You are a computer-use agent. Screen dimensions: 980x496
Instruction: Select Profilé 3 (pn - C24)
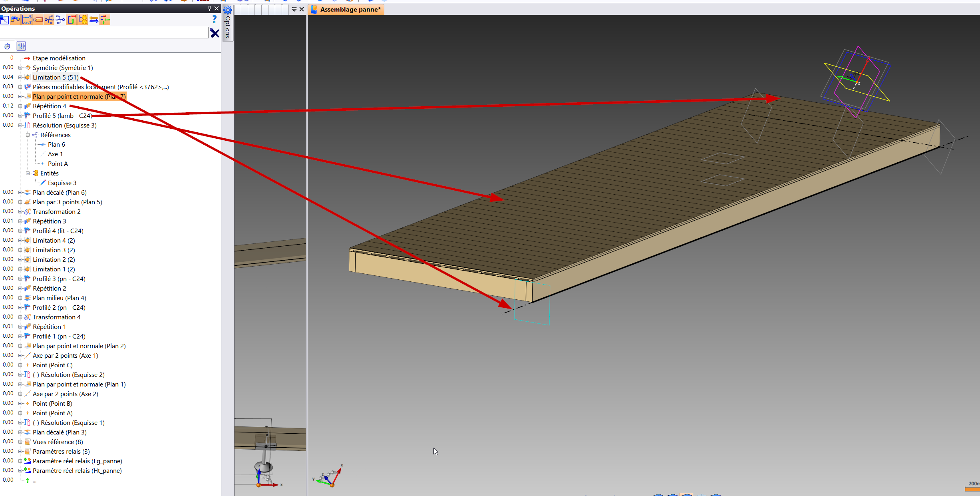coord(59,279)
